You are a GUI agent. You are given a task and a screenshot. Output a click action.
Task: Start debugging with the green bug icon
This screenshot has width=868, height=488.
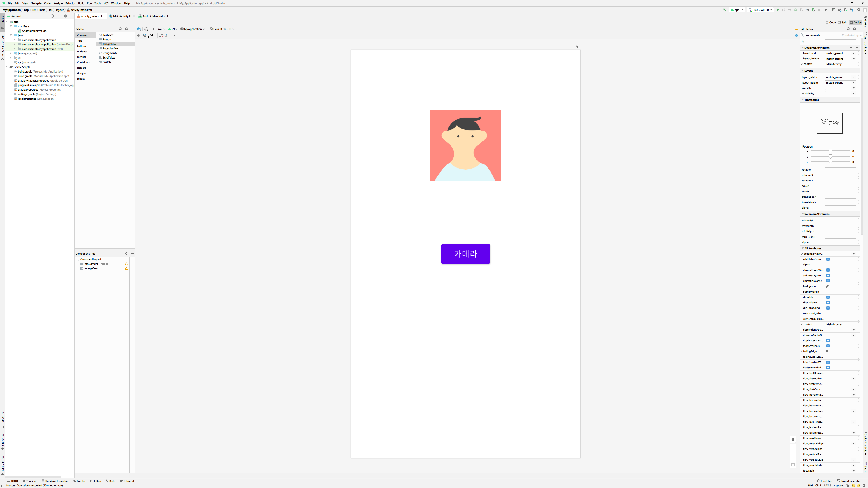pos(796,10)
